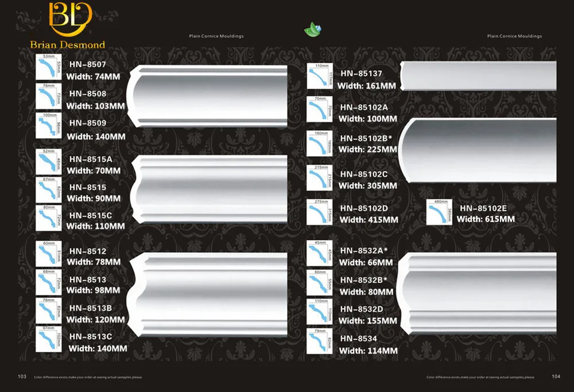Open the HN-8515 profile diagram thumbnail
The image size is (574, 392).
49,190
